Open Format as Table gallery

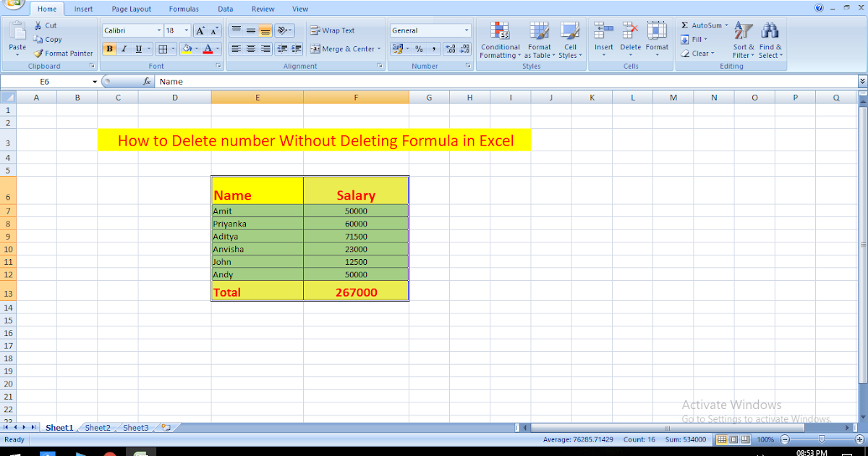click(x=540, y=31)
